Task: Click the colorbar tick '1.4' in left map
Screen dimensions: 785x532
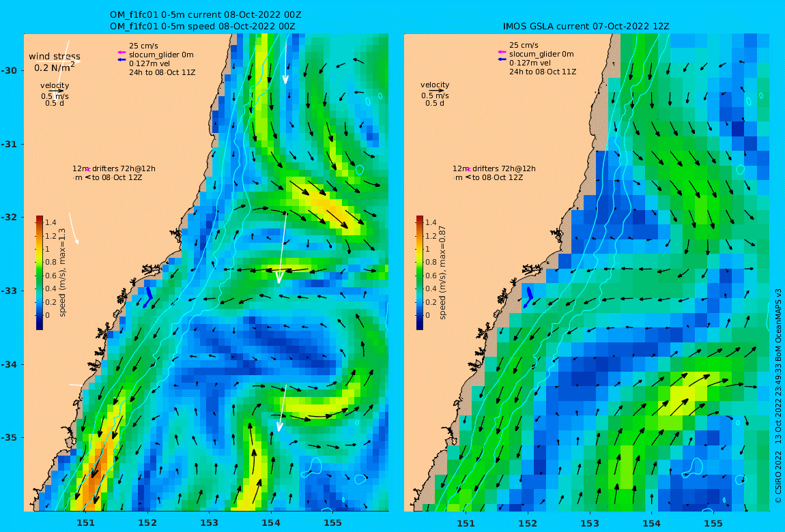Action: point(51,222)
